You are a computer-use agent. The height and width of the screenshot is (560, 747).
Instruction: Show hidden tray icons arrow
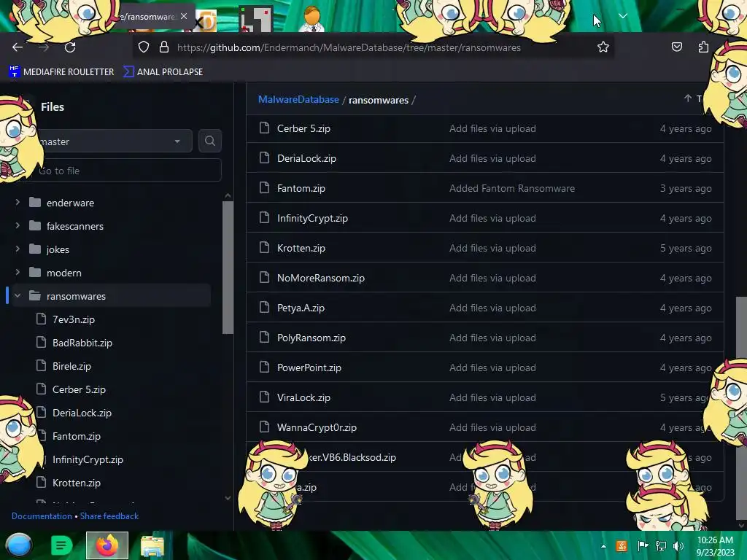click(603, 547)
